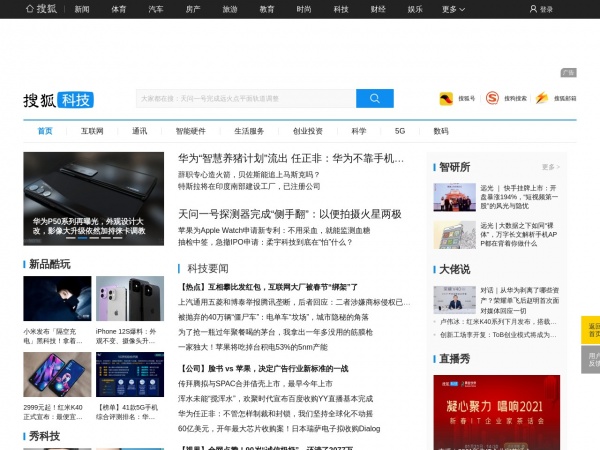The width and height of the screenshot is (600, 450).
Task: Open 凝心聚力 唱响2021 live banner
Action: pyautogui.click(x=497, y=412)
